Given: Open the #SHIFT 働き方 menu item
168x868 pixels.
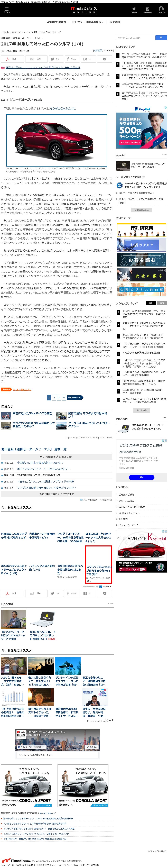Looking at the screenshot, I should pos(57,22).
